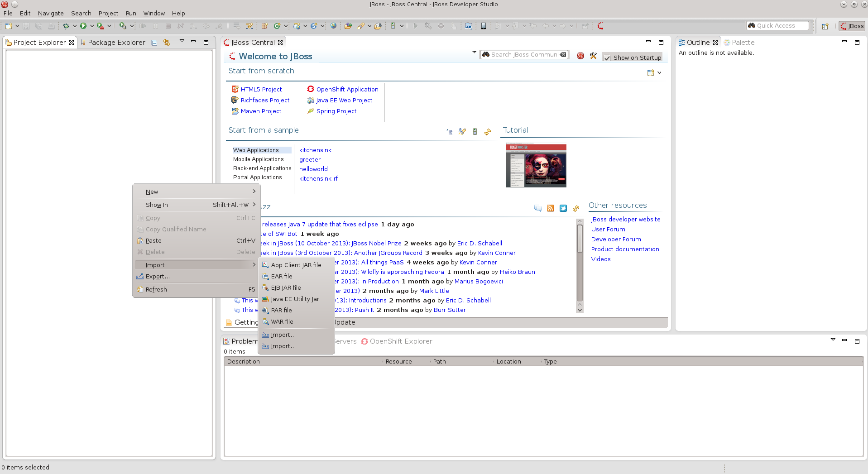Open the OpenShift Application link
Screen dimensions: 868x474
coord(347,90)
